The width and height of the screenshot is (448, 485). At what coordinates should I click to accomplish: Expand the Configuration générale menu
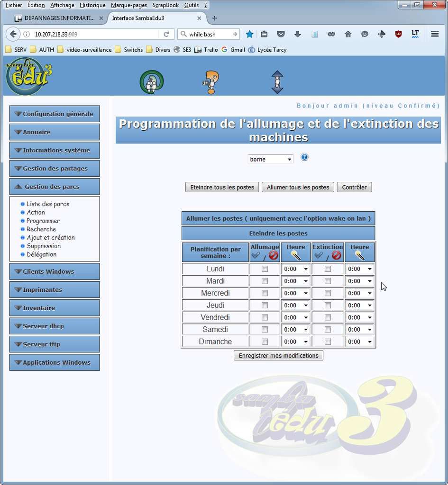tap(55, 114)
